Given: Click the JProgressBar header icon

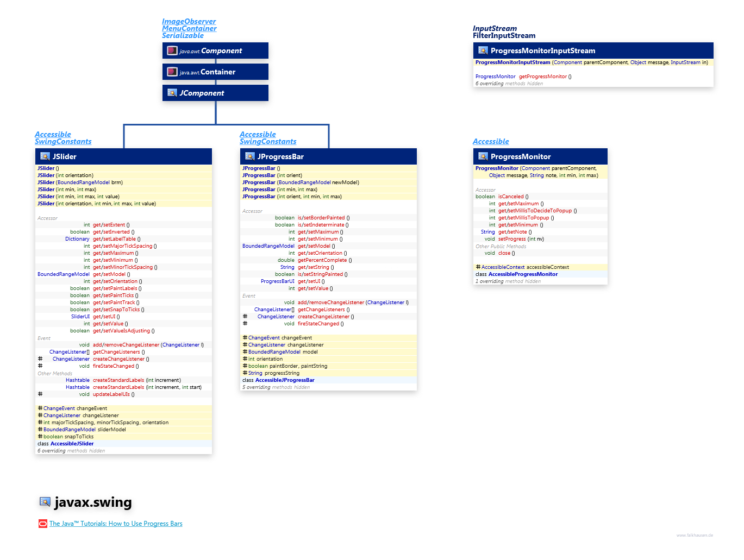Looking at the screenshot, I should tap(250, 156).
